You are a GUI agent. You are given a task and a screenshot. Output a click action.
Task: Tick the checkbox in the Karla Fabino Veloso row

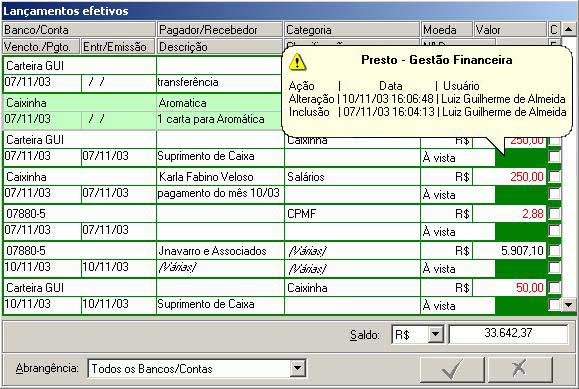pos(554,177)
